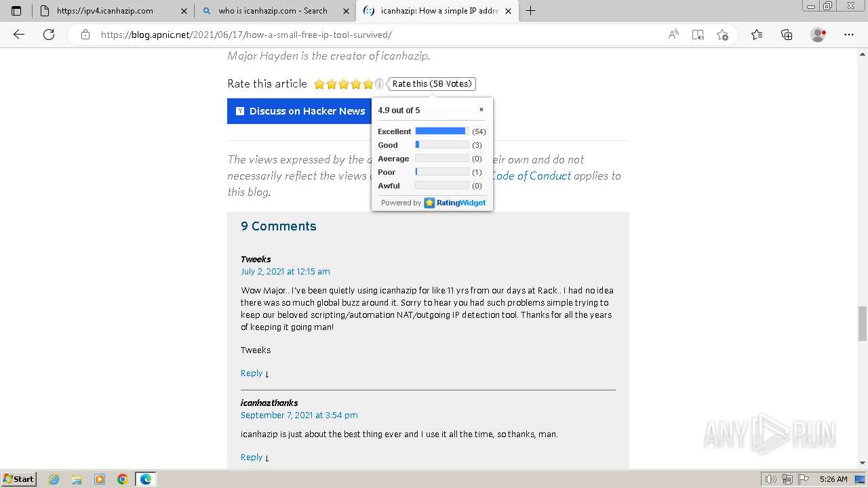Screen dimensions: 868x488
Task: Close the ipv4.icanhazip.com tab
Action: pos(184,11)
